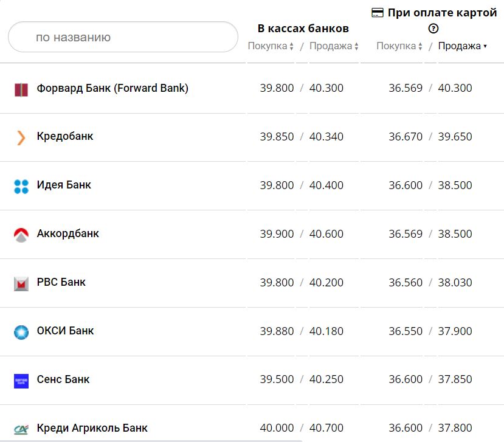The height and width of the screenshot is (442, 504).
Task: Click the Accordbank red logo icon
Action: click(21, 235)
